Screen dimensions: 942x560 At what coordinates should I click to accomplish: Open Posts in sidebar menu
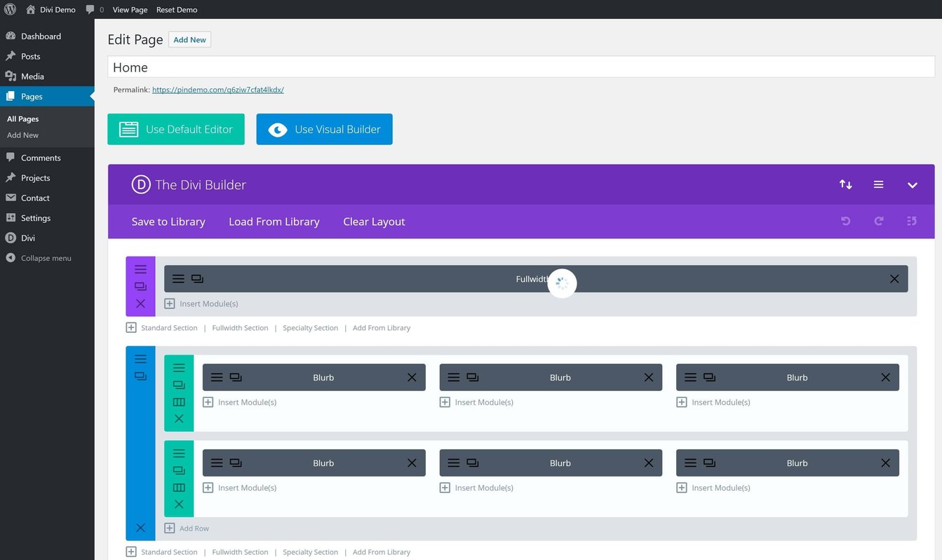47,56
